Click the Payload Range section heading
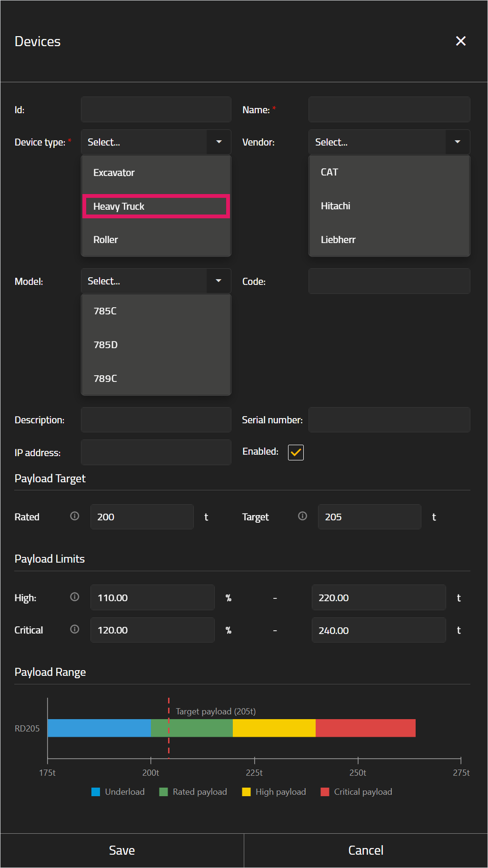This screenshot has height=868, width=488. [x=50, y=672]
